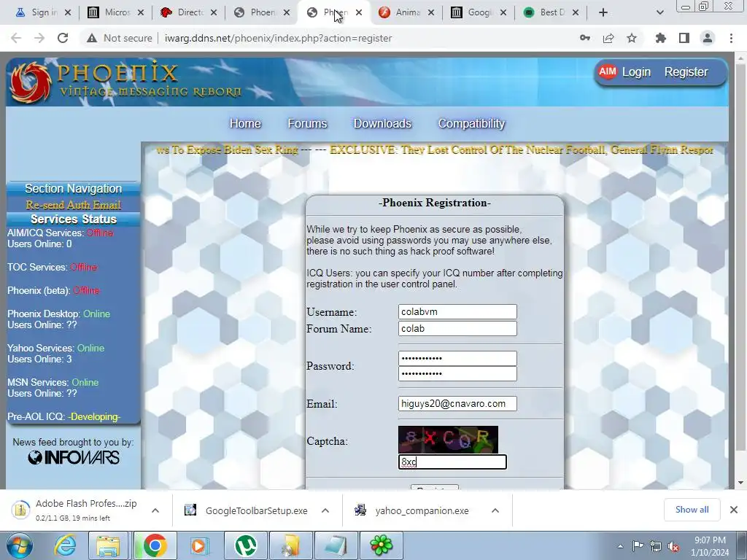Viewport: 747px width, 560px height.
Task: Click Show all downloads button
Action: [692, 510]
